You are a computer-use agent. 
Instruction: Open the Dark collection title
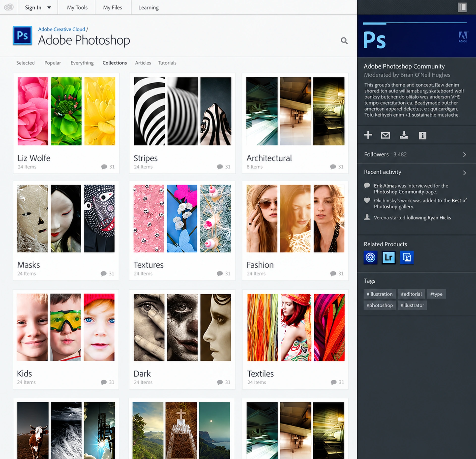pyautogui.click(x=142, y=373)
